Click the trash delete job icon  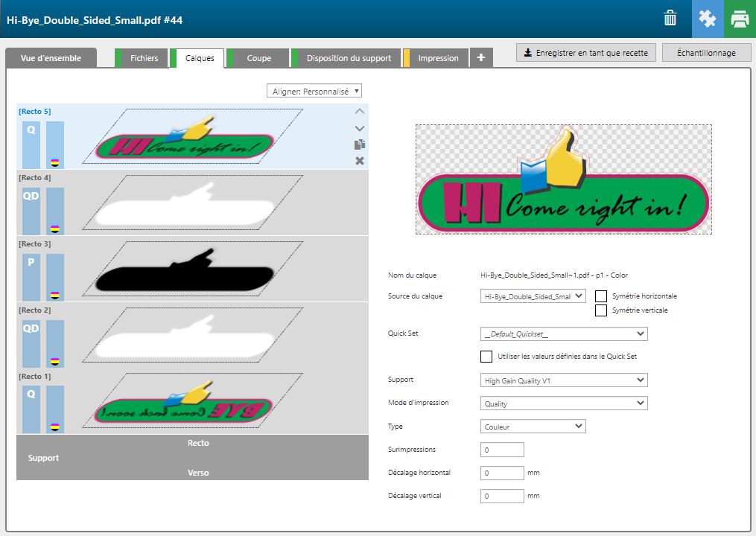click(x=670, y=19)
